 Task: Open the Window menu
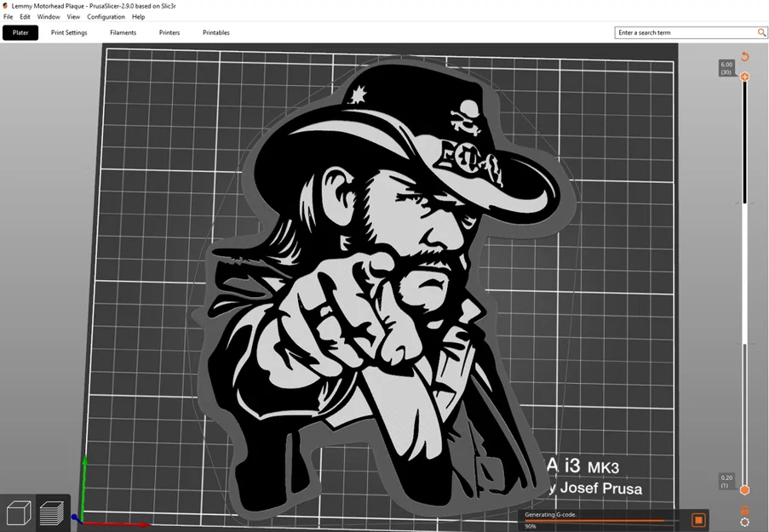click(48, 16)
